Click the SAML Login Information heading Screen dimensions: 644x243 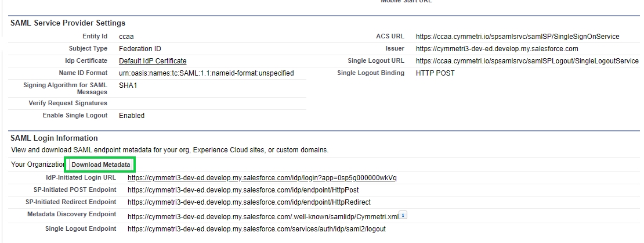[54, 138]
